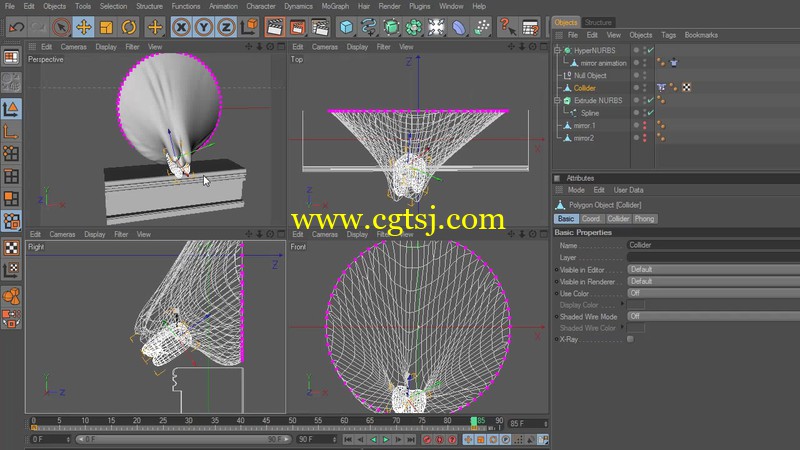Image resolution: width=800 pixels, height=450 pixels.
Task: Activate the Scale tool
Action: point(106,27)
